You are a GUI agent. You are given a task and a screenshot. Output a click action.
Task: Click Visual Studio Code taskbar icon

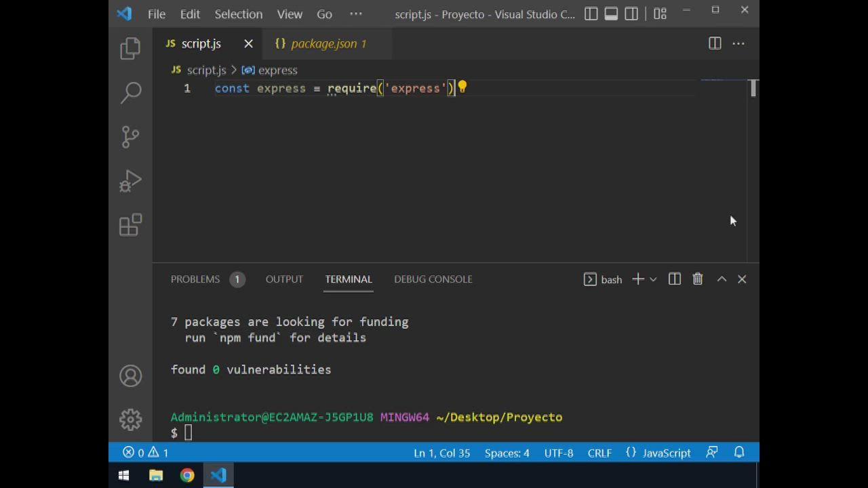[218, 476]
